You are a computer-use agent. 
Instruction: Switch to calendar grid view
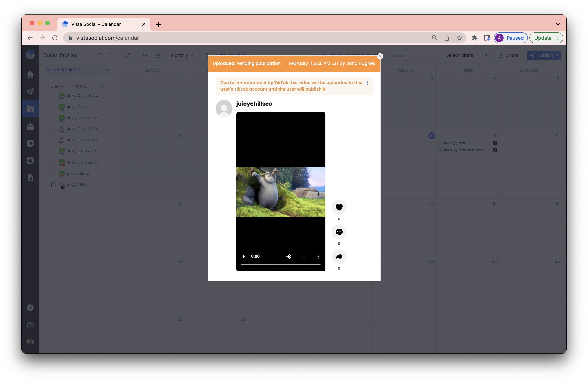click(145, 55)
